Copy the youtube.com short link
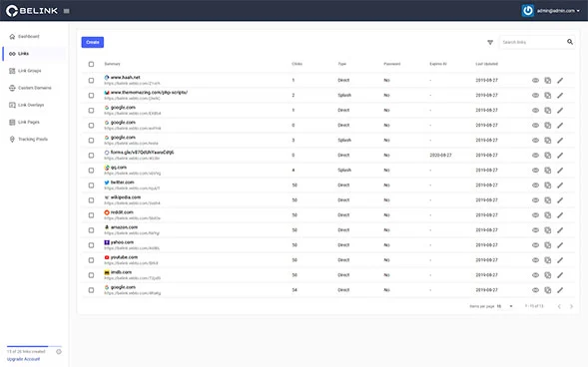 (x=547, y=260)
